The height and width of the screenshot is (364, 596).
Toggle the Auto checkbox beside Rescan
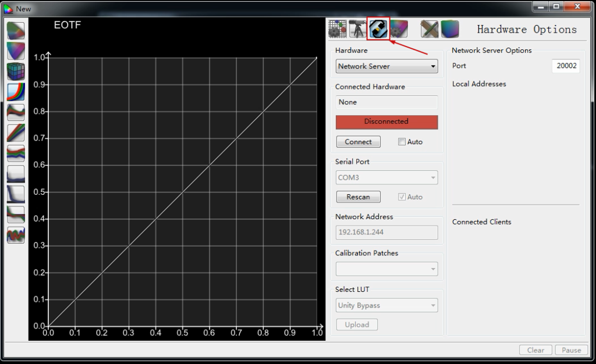402,197
